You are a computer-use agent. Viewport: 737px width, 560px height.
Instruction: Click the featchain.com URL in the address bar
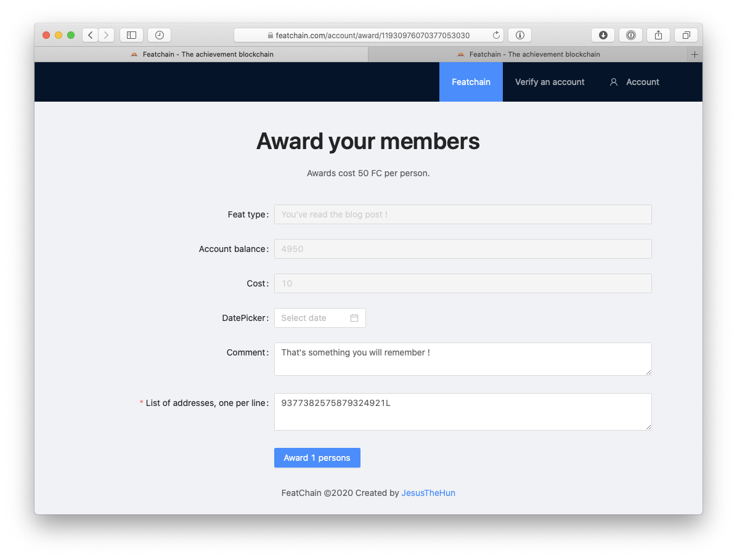click(x=373, y=35)
